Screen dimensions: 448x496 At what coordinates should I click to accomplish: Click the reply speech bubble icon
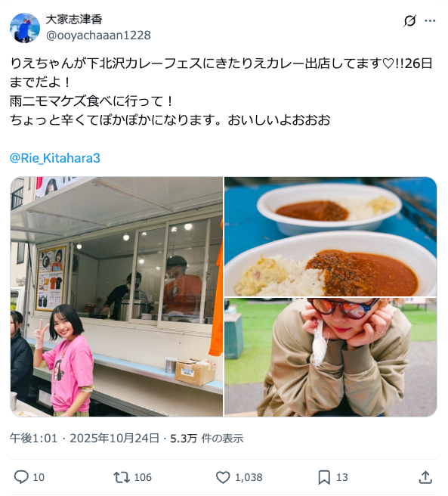[21, 477]
